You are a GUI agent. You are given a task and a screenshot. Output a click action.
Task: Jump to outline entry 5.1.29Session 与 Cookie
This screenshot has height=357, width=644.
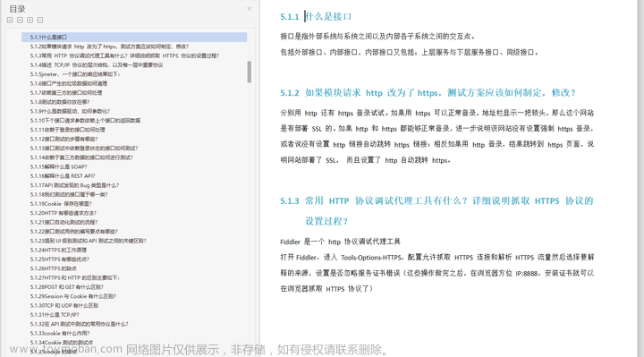72,296
